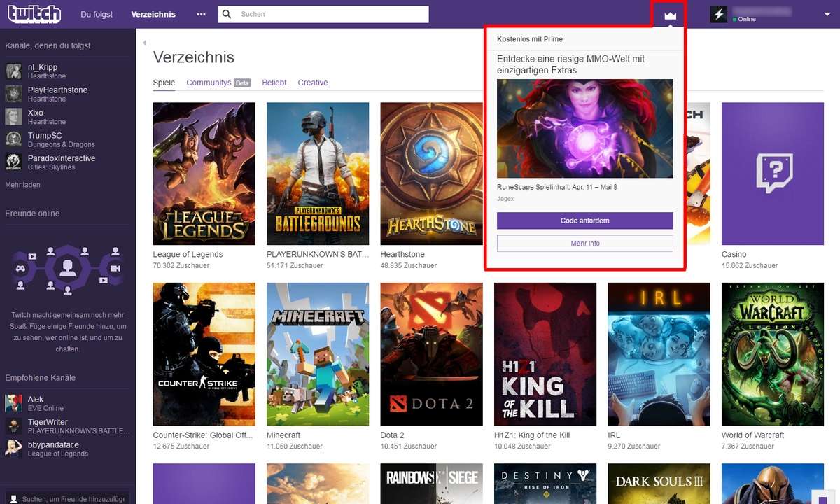
Task: Go to the Du folgst page
Action: pos(97,14)
